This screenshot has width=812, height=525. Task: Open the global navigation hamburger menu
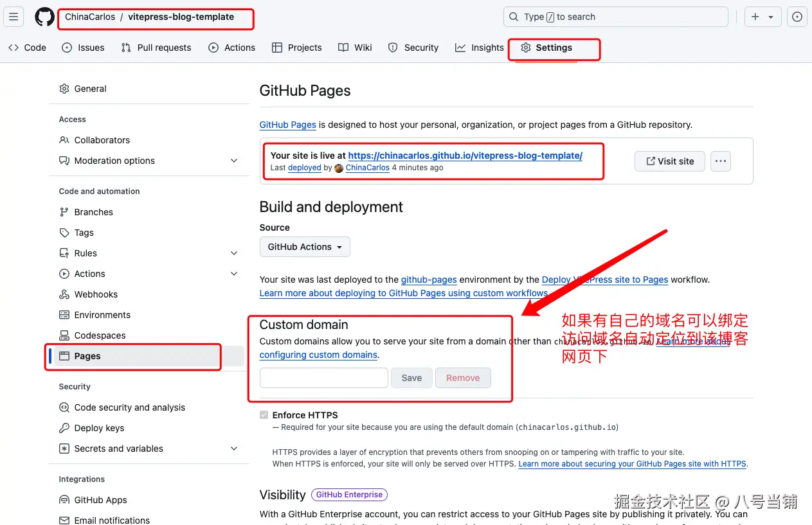pyautogui.click(x=14, y=17)
